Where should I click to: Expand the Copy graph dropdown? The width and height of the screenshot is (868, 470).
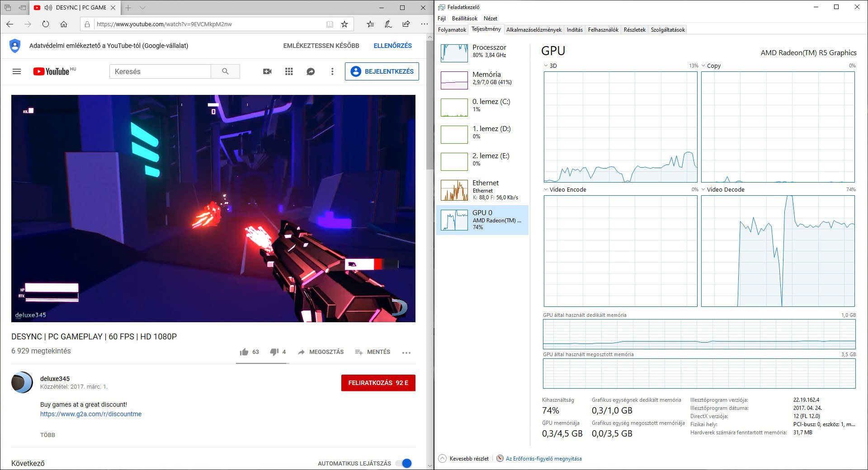703,66
